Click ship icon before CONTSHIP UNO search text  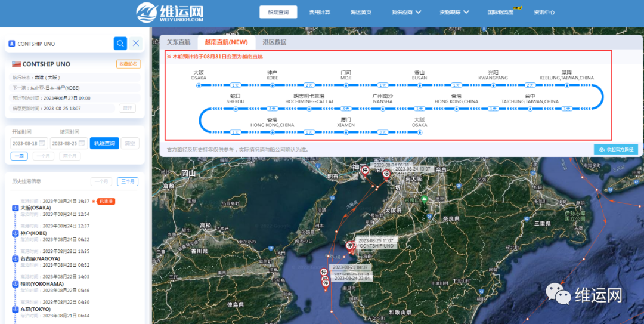click(11, 44)
